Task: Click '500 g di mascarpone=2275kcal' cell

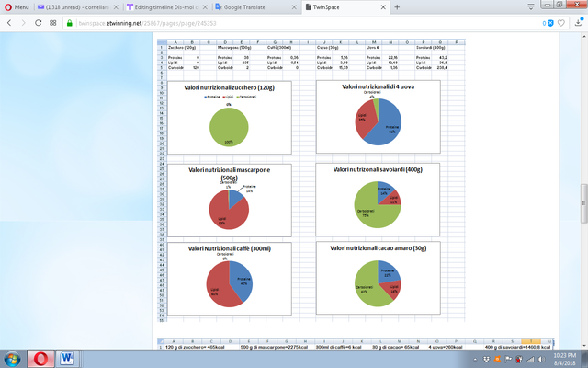Action: click(274, 347)
